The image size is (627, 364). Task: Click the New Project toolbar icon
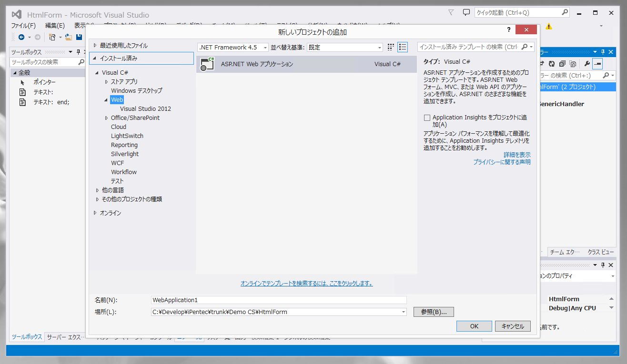pos(52,37)
